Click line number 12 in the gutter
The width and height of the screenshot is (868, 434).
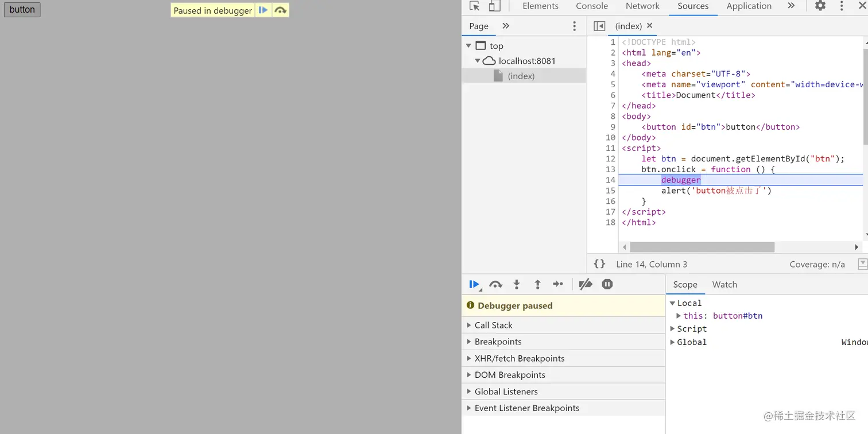click(x=610, y=158)
